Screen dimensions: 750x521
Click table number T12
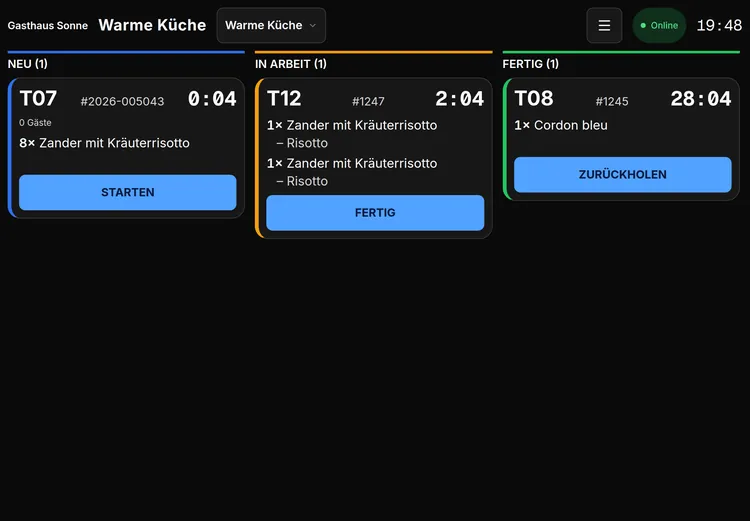(x=284, y=99)
